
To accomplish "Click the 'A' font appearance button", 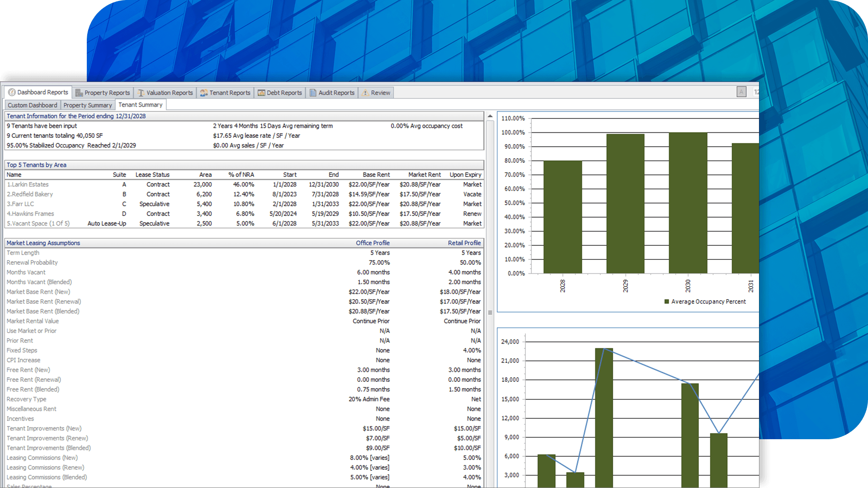I will click(x=741, y=92).
